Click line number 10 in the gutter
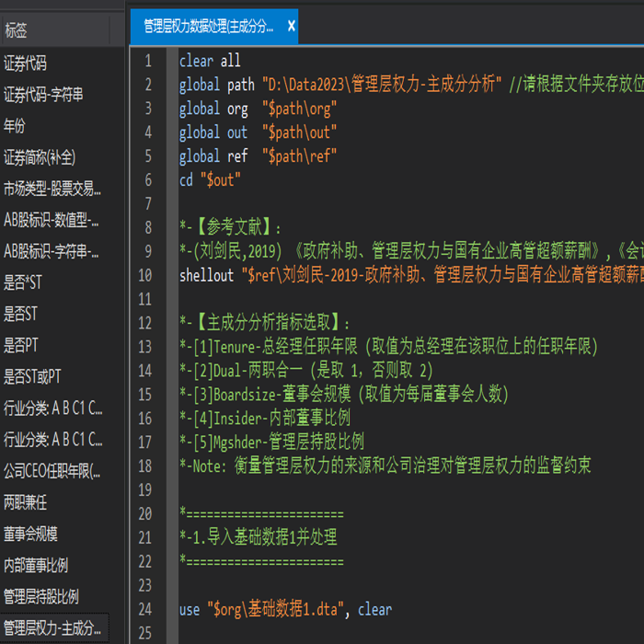This screenshot has height=644, width=644. pos(144,275)
